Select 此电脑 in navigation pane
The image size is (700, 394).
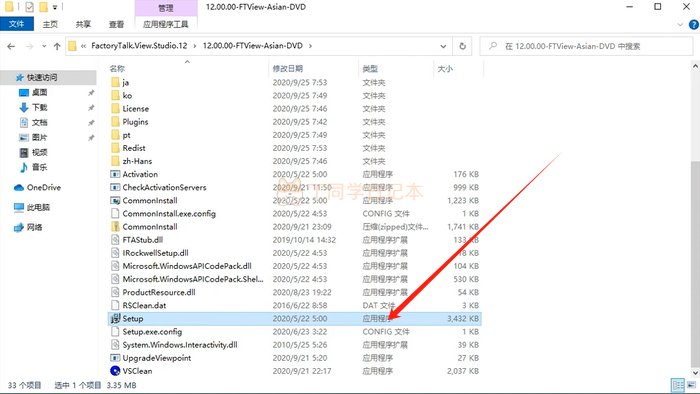click(38, 207)
